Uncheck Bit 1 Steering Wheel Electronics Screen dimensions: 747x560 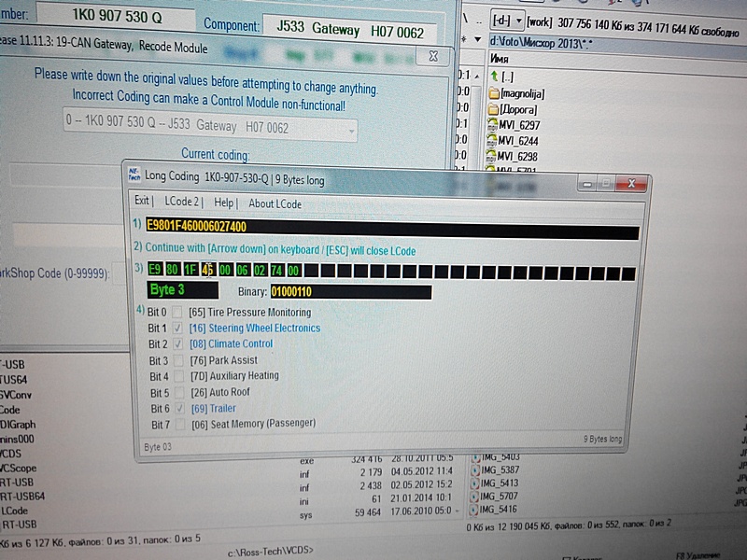[x=177, y=329]
